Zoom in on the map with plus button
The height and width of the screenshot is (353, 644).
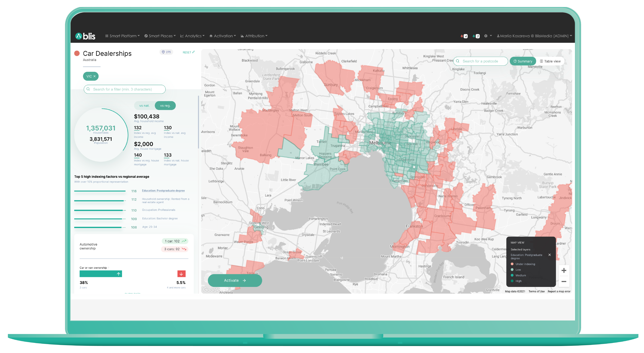[564, 271]
